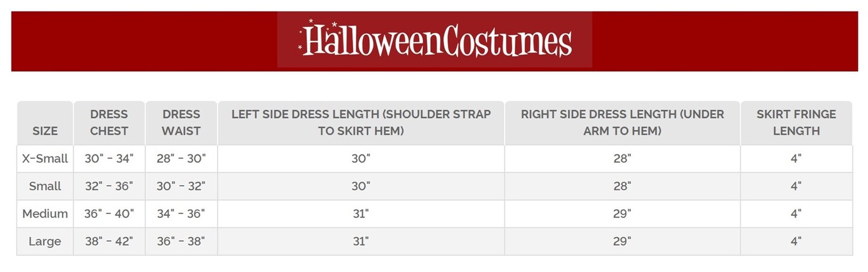The image size is (868, 272).
Task: Select the DRESS WAIST column header
Action: [x=181, y=122]
